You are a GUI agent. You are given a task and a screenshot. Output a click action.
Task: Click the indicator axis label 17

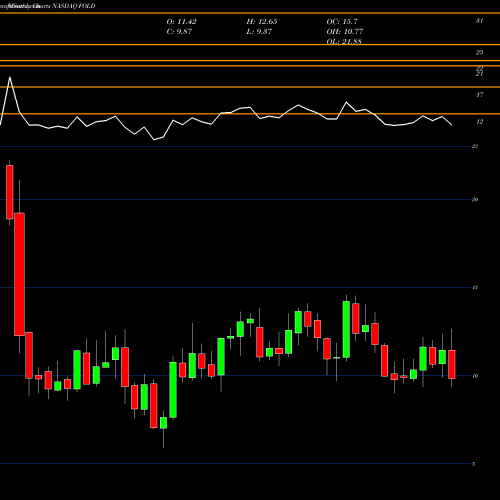click(479, 95)
